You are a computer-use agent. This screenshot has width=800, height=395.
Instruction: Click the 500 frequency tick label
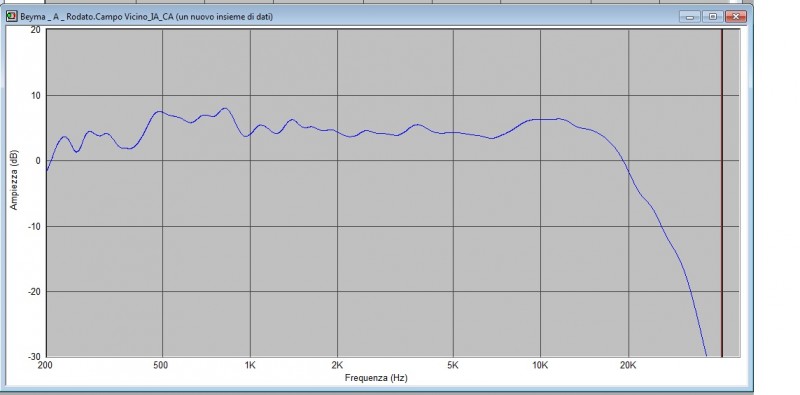(161, 365)
